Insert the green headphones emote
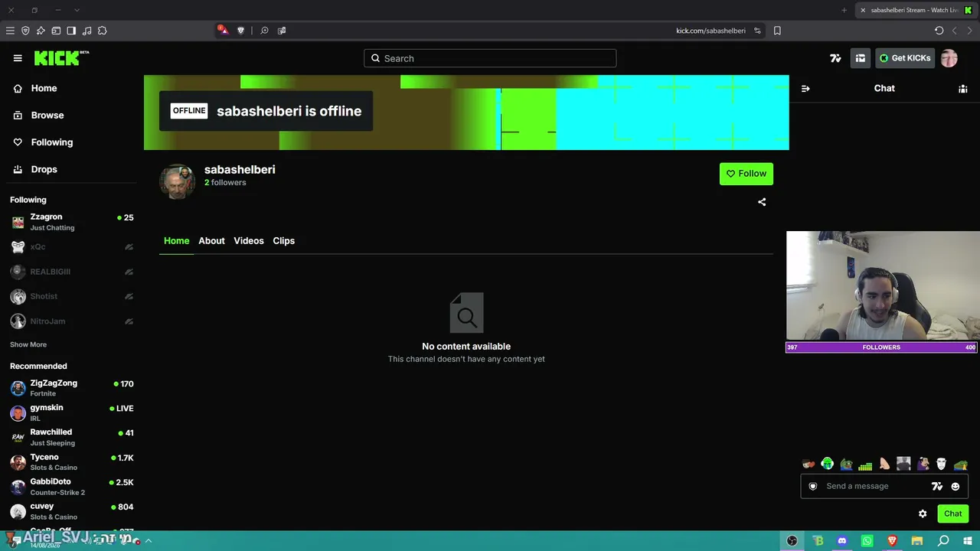This screenshot has height=551, width=980. click(x=828, y=464)
